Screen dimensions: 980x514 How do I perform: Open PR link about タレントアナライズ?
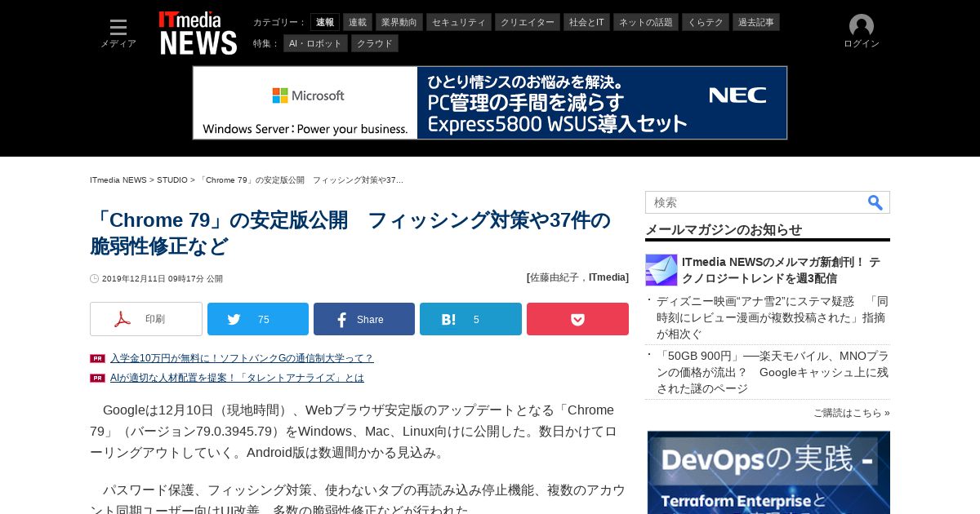click(x=237, y=378)
